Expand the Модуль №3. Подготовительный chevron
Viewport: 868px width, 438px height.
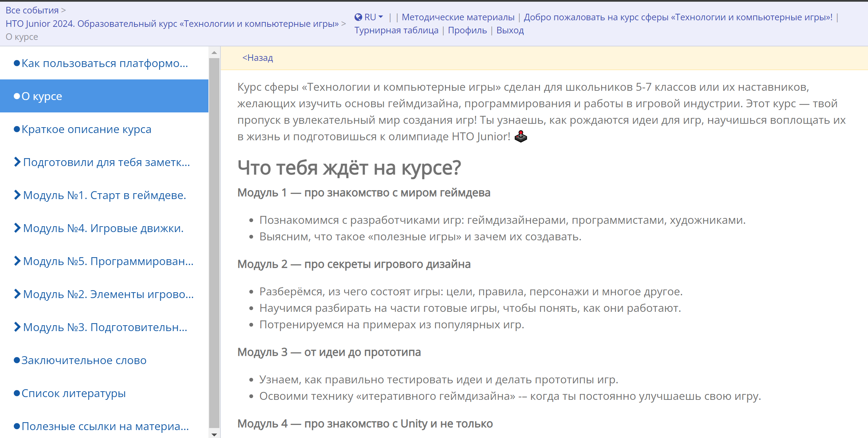click(17, 327)
